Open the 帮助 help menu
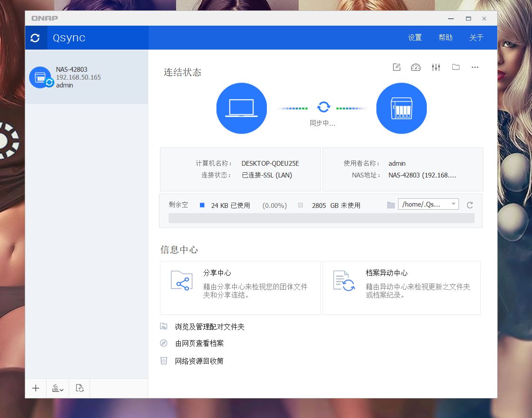Screen dimensions: 532x418 pos(445,37)
